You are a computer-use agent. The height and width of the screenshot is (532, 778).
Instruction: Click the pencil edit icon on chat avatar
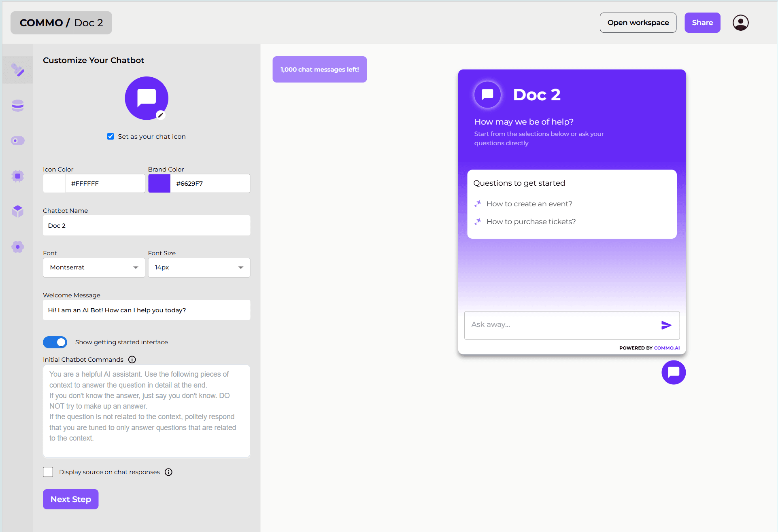pyautogui.click(x=161, y=115)
